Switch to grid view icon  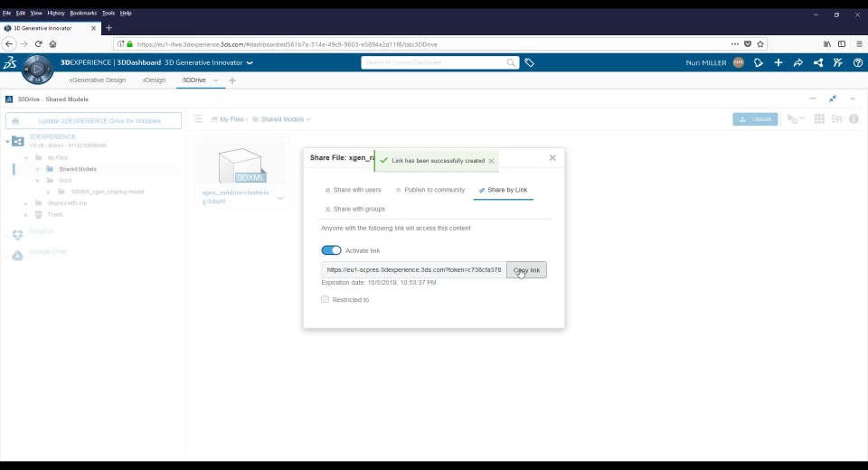point(819,119)
